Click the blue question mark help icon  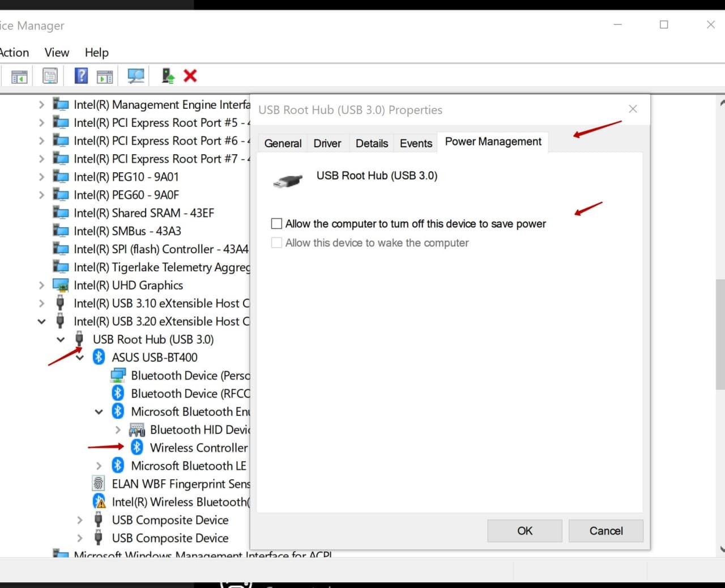pos(81,76)
